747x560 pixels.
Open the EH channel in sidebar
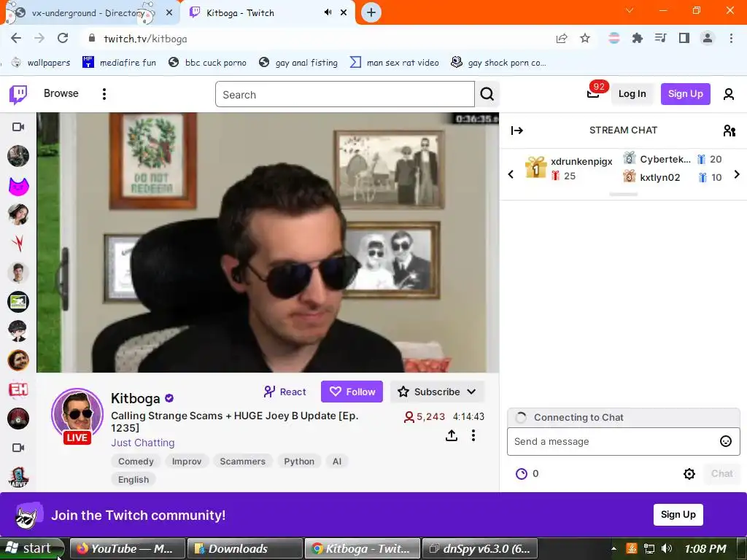coord(18,389)
